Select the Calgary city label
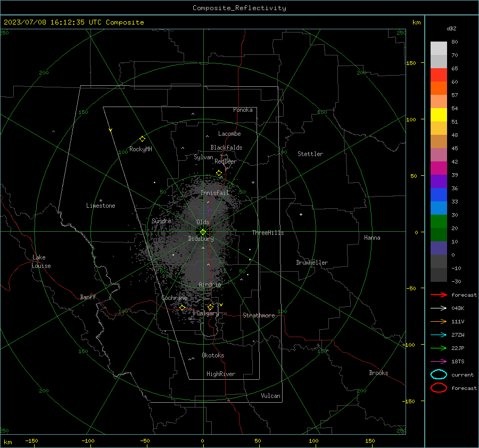The width and height of the screenshot is (479, 448). pyautogui.click(x=208, y=313)
